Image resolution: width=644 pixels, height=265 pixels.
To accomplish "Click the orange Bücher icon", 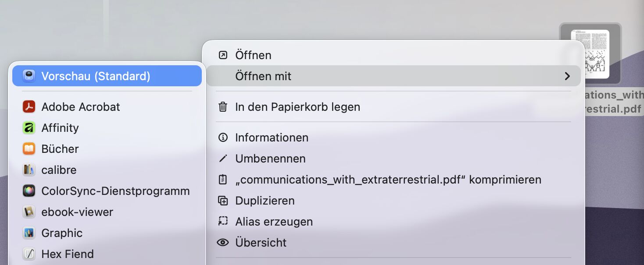I will pos(29,149).
